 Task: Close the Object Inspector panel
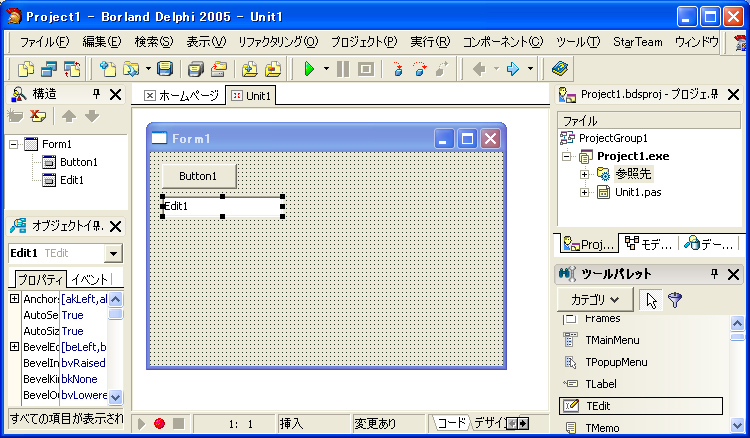pyautogui.click(x=115, y=226)
